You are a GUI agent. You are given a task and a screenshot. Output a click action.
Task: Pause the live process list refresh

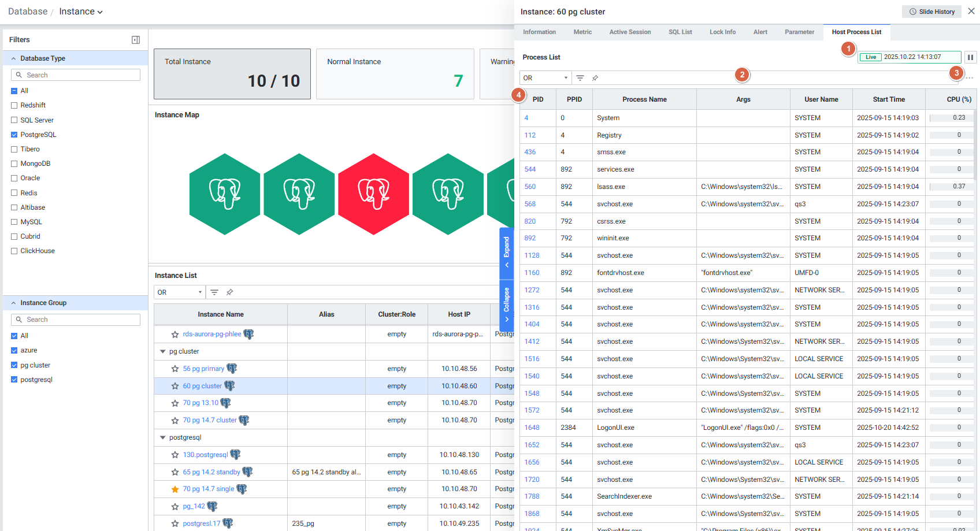tap(970, 57)
